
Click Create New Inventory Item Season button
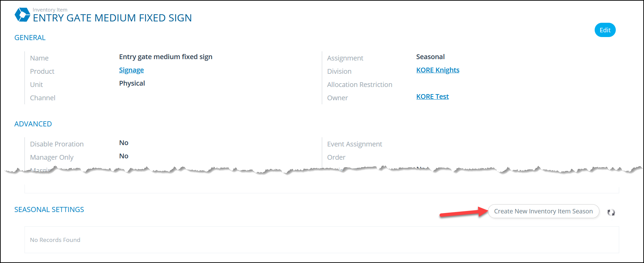pos(543,211)
